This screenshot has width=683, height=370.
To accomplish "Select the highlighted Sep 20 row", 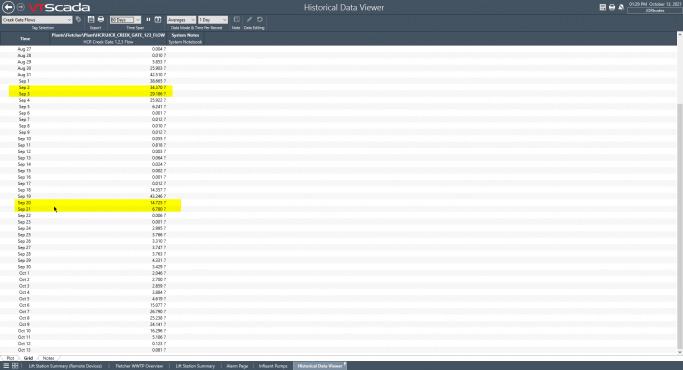I will click(x=98, y=203).
